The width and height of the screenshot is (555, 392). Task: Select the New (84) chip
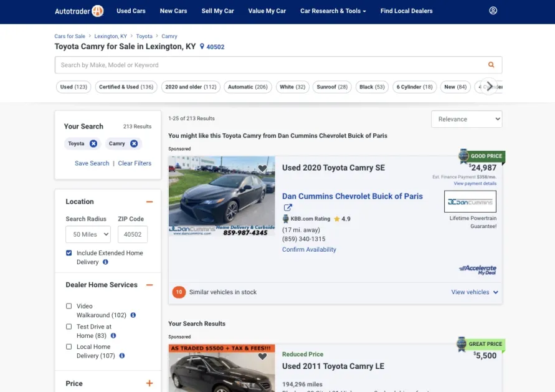455,87
